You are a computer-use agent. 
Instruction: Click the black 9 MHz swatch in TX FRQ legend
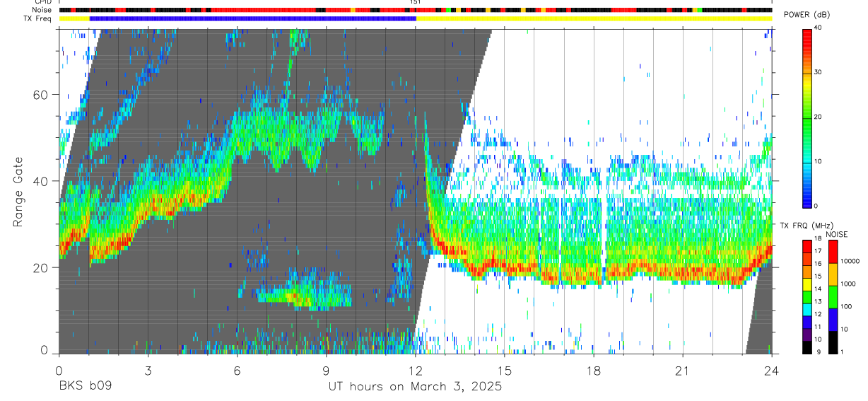pyautogui.click(x=808, y=347)
